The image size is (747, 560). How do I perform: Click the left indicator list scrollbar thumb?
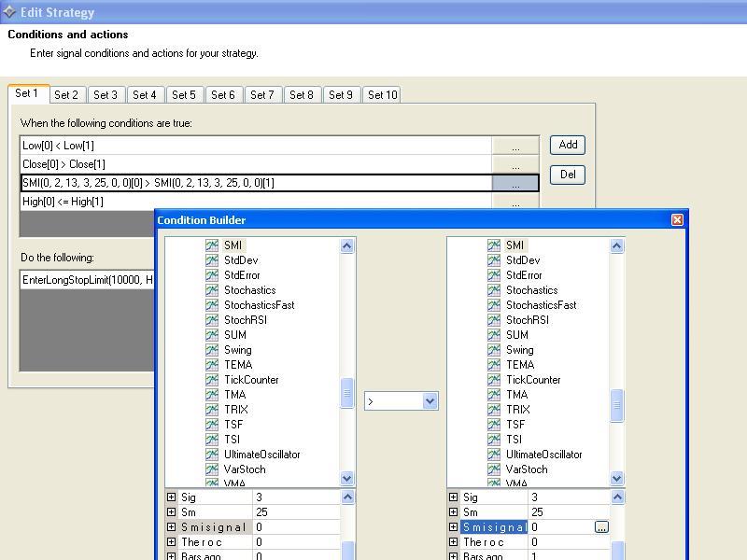click(347, 393)
